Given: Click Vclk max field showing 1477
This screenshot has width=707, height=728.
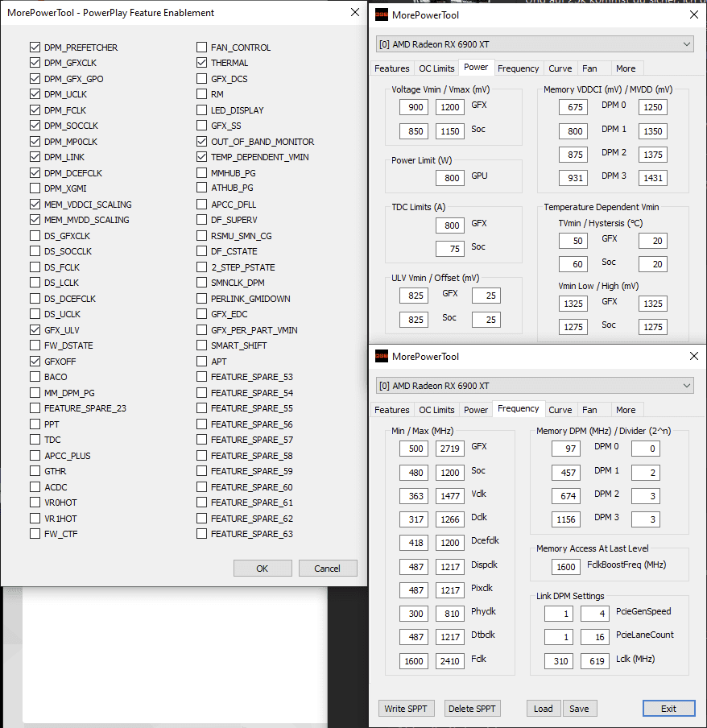Looking at the screenshot, I should [450, 496].
